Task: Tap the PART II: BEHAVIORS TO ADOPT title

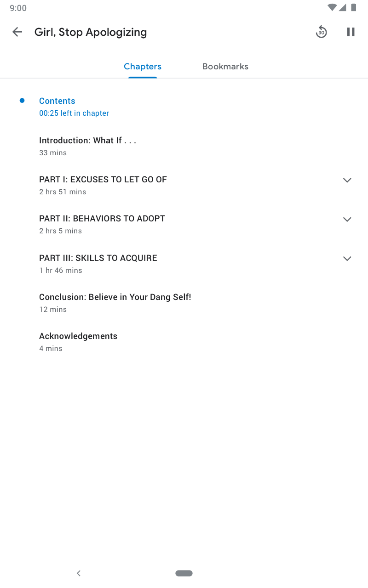Action: [x=102, y=219]
